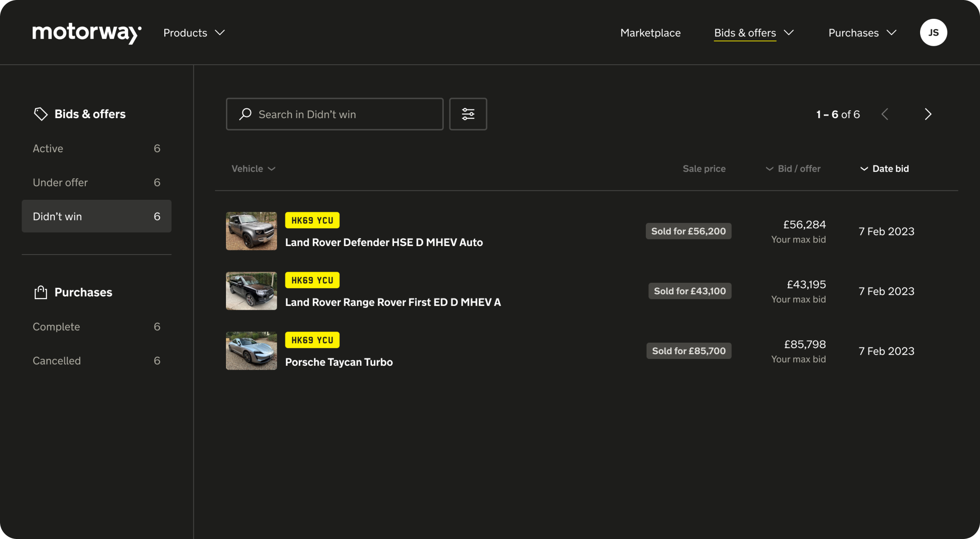
Task: Sort by Bid / offer column
Action: coord(793,169)
